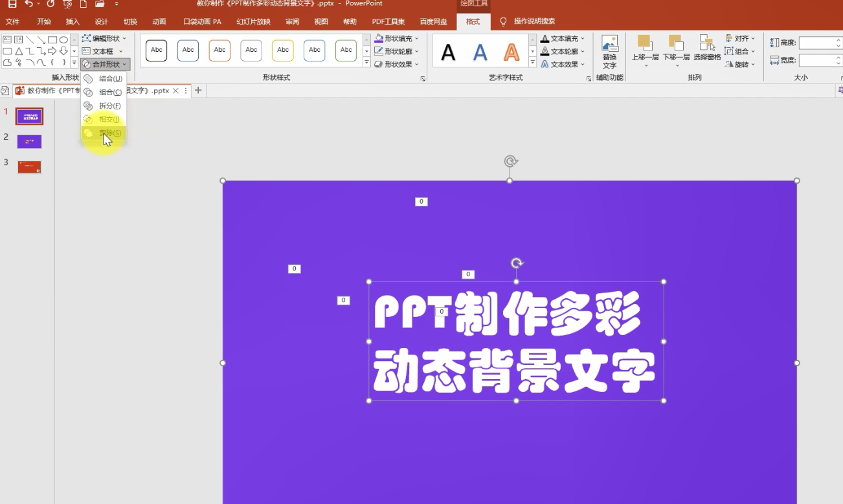Open the Rotate (旋转) dropdown
The image size is (843, 504).
(x=740, y=64)
